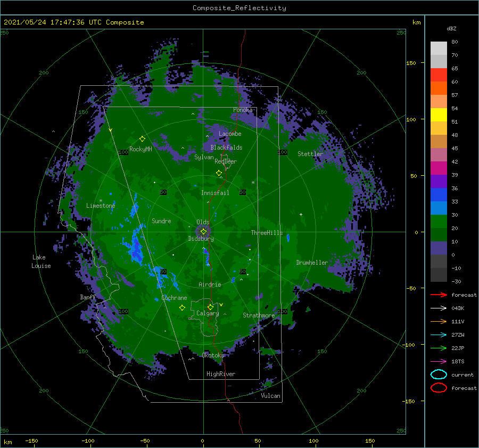Click the HighRiver label
Screen dimensions: 479x448
click(220, 374)
